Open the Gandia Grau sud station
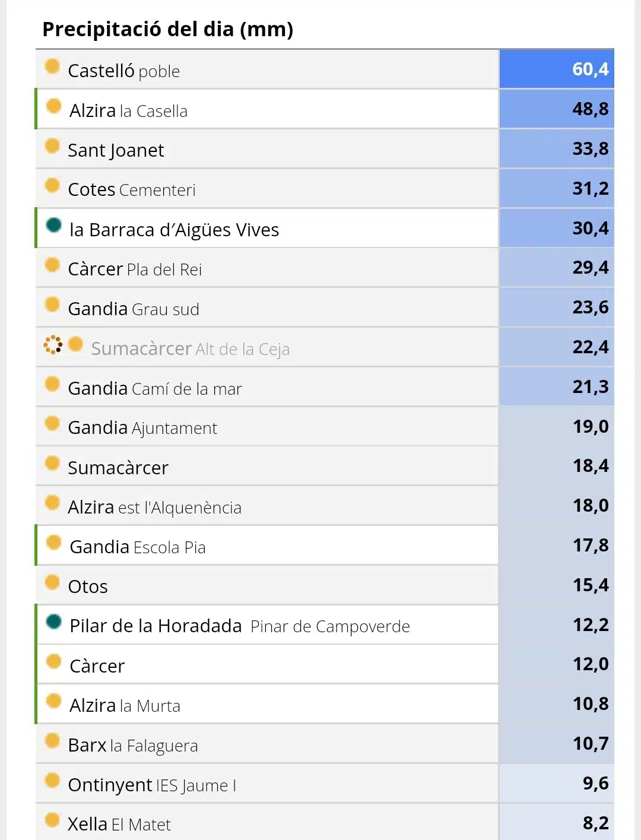 tap(266, 308)
